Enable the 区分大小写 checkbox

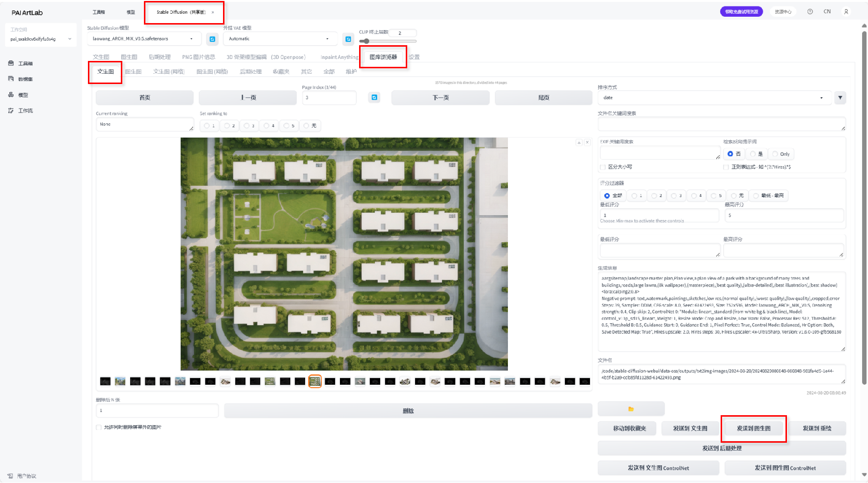click(x=603, y=167)
